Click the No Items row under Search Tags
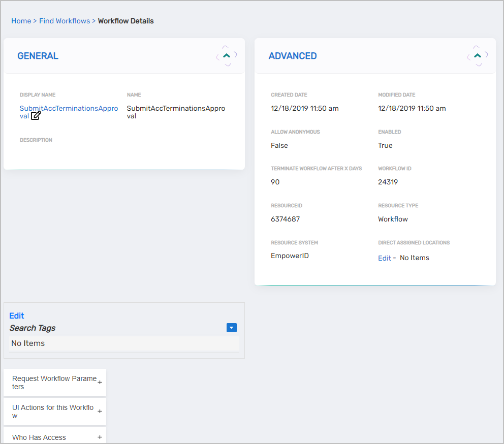504x444 pixels. coord(124,343)
